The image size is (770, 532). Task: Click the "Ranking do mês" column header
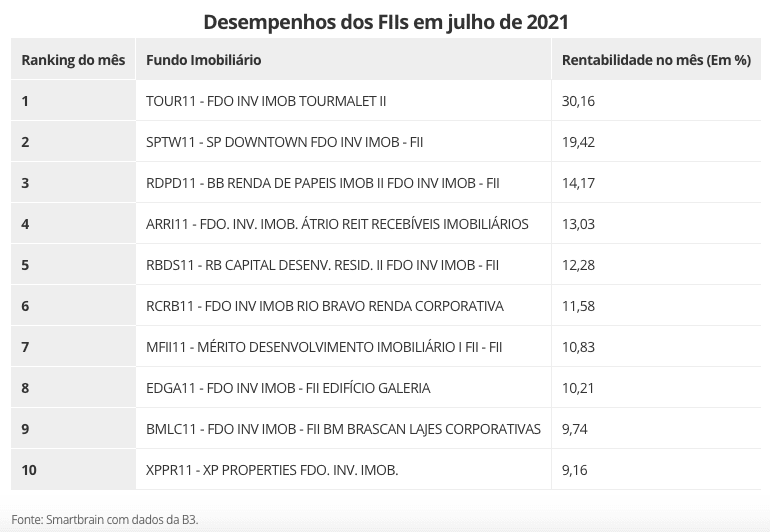click(x=73, y=60)
